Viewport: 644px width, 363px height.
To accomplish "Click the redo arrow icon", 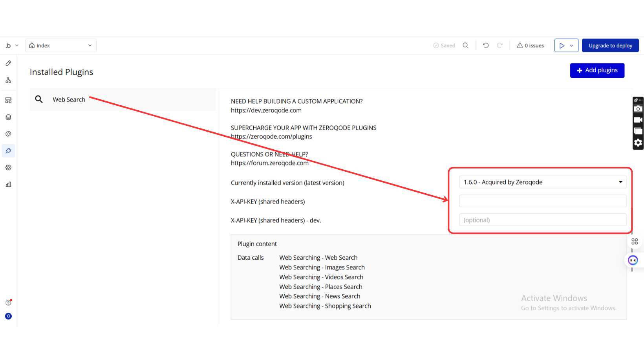I will [x=499, y=46].
